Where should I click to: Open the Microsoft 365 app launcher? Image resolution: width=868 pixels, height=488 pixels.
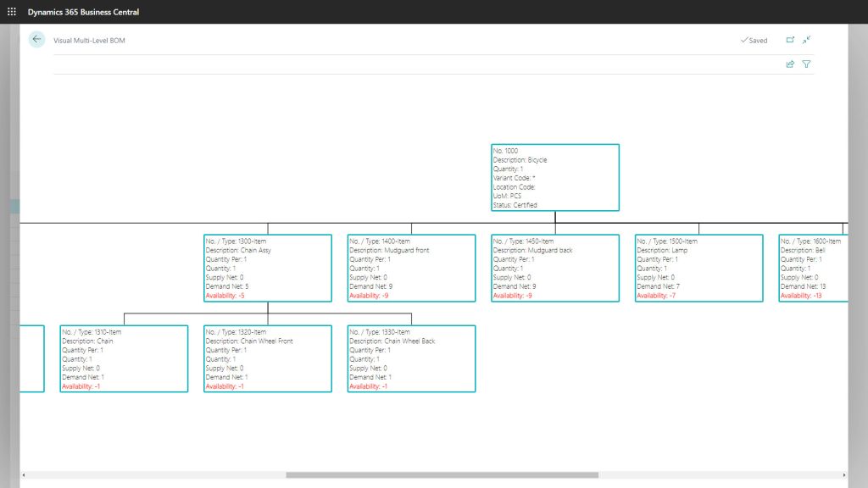point(9,11)
